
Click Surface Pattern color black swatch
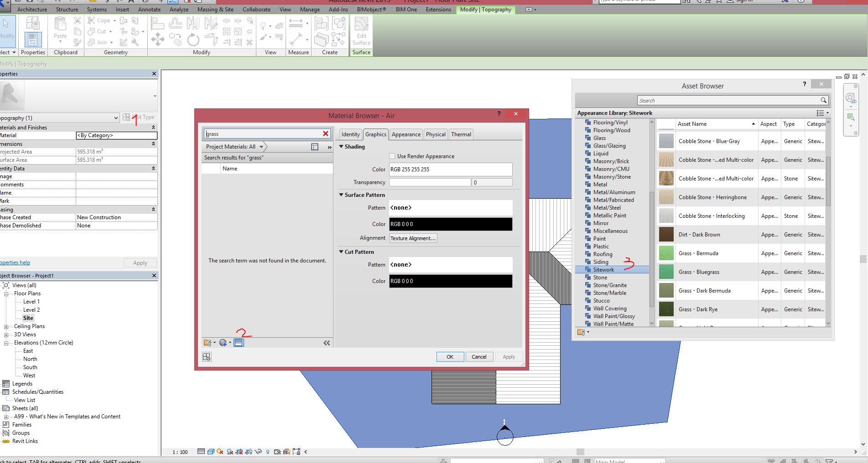[451, 224]
